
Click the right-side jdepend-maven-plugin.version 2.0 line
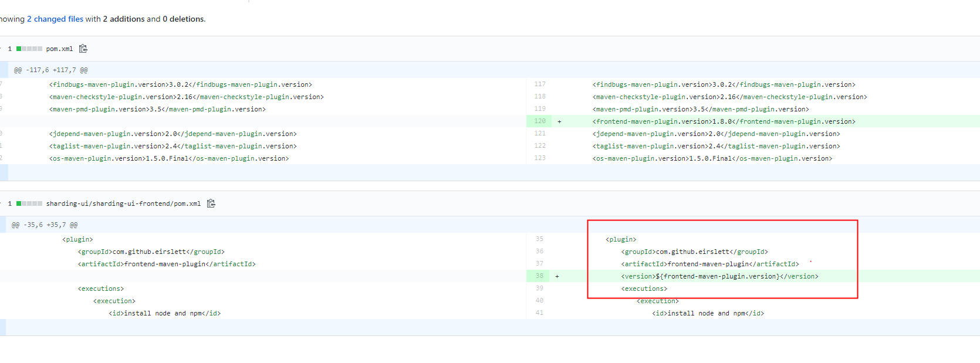[716, 134]
